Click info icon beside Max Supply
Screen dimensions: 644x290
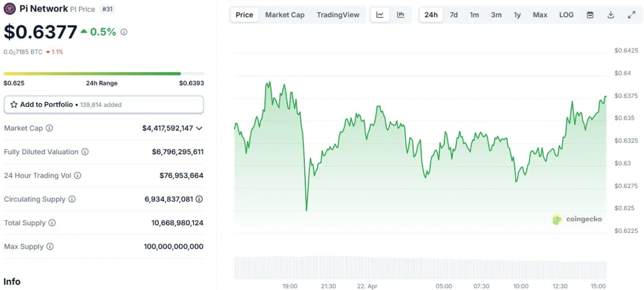click(50, 246)
